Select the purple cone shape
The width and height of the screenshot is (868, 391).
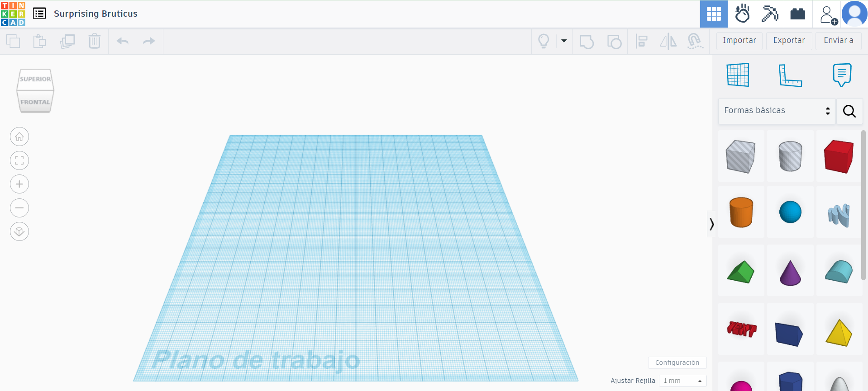click(x=790, y=273)
